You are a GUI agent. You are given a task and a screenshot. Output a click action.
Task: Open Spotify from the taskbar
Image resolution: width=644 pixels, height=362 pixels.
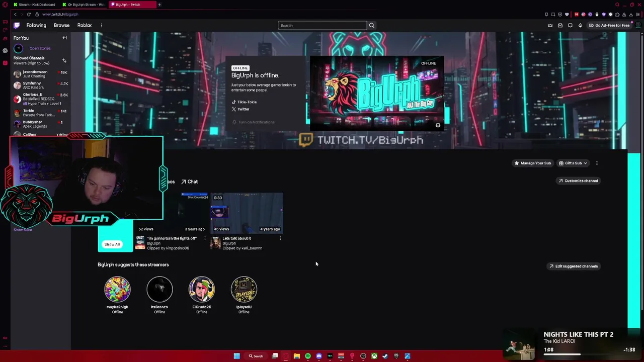point(308,356)
